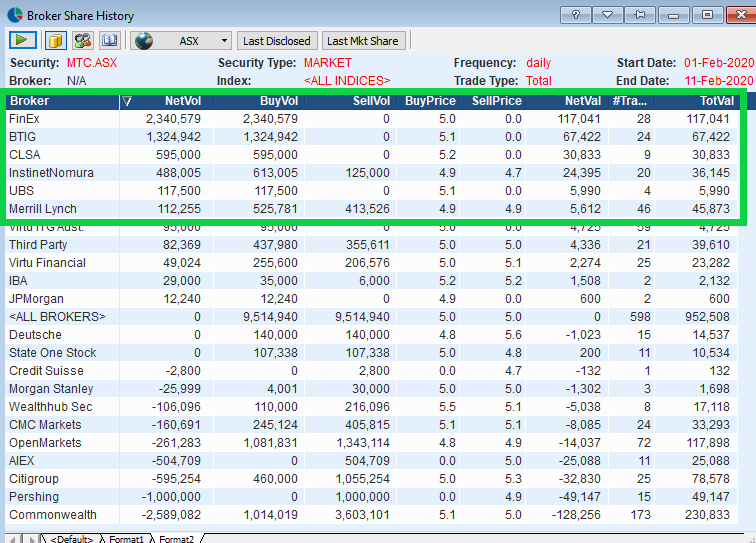Select the Morgan Stanley broker row
756x543 pixels.
(372, 389)
